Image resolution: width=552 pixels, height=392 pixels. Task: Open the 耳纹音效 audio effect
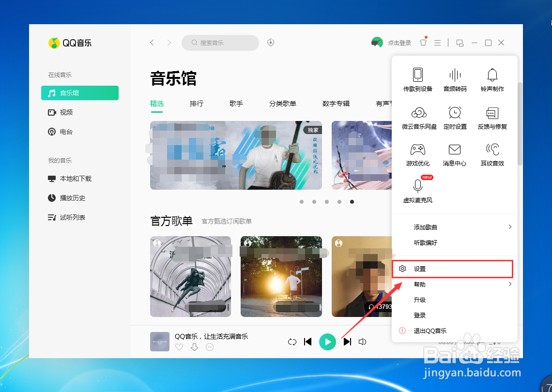tap(492, 155)
